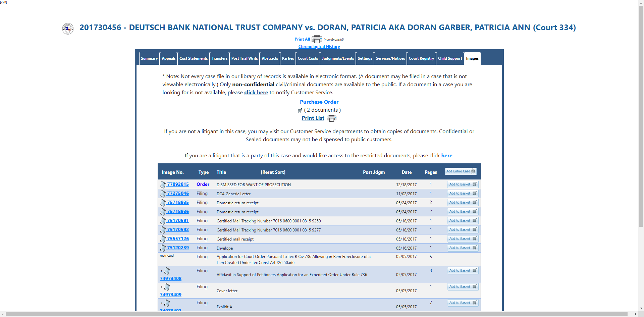Switch to the Abstracts tab
The height and width of the screenshot is (317, 644).
[270, 58]
